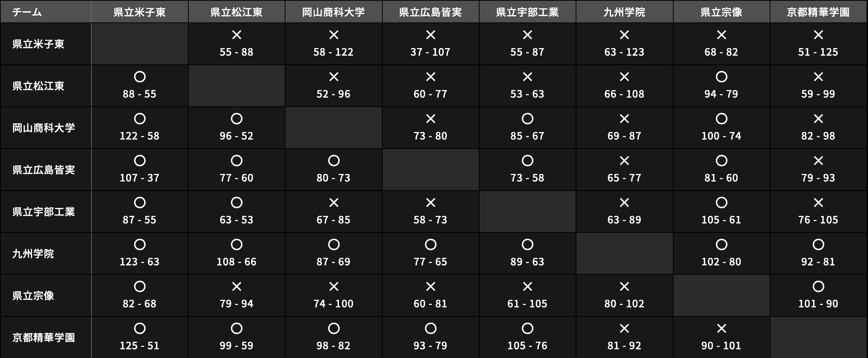The image size is (868, 358).
Task: Click the ○ mark above score 122 - 58
Action: [x=140, y=119]
